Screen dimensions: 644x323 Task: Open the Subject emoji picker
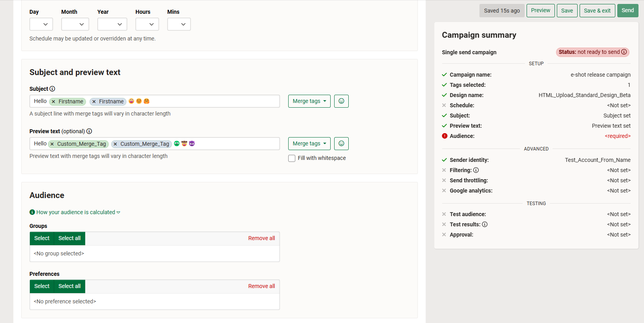pos(341,101)
